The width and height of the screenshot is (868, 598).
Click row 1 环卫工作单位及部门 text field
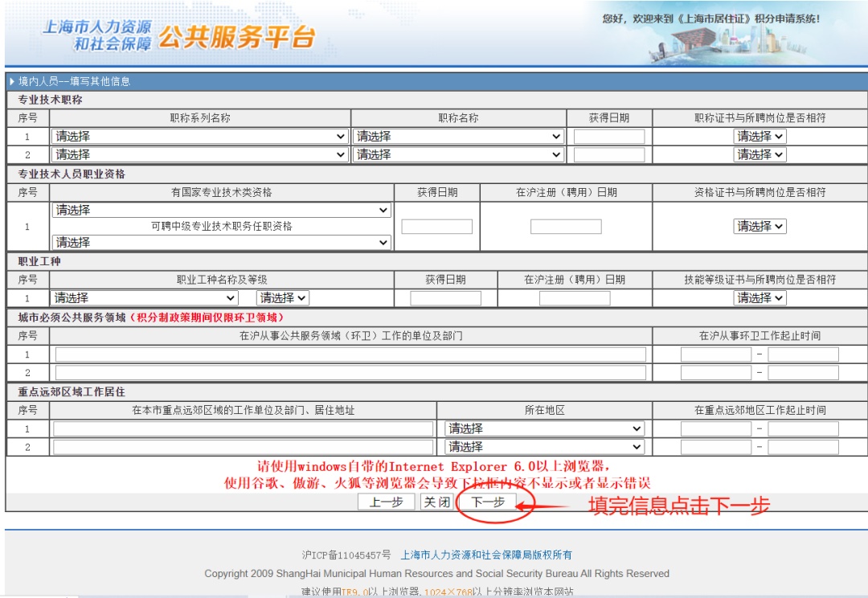coord(350,354)
